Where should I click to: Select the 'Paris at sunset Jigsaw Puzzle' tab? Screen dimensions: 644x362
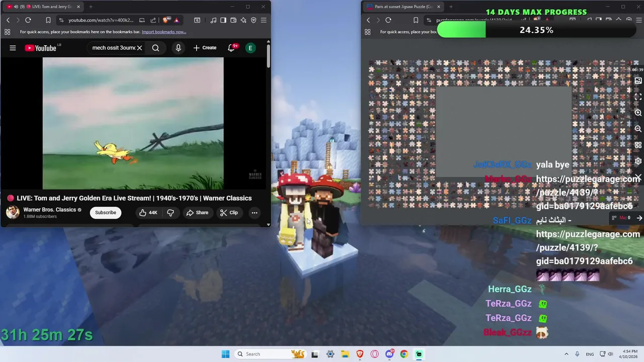403,7
